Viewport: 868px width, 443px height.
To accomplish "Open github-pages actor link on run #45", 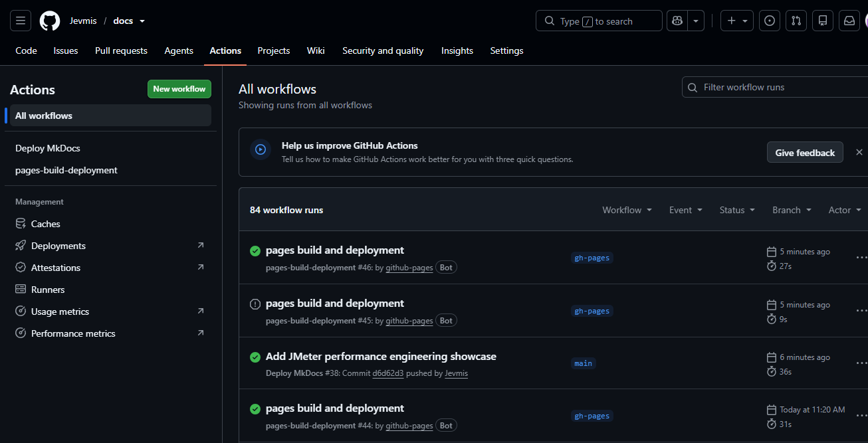I will [409, 321].
